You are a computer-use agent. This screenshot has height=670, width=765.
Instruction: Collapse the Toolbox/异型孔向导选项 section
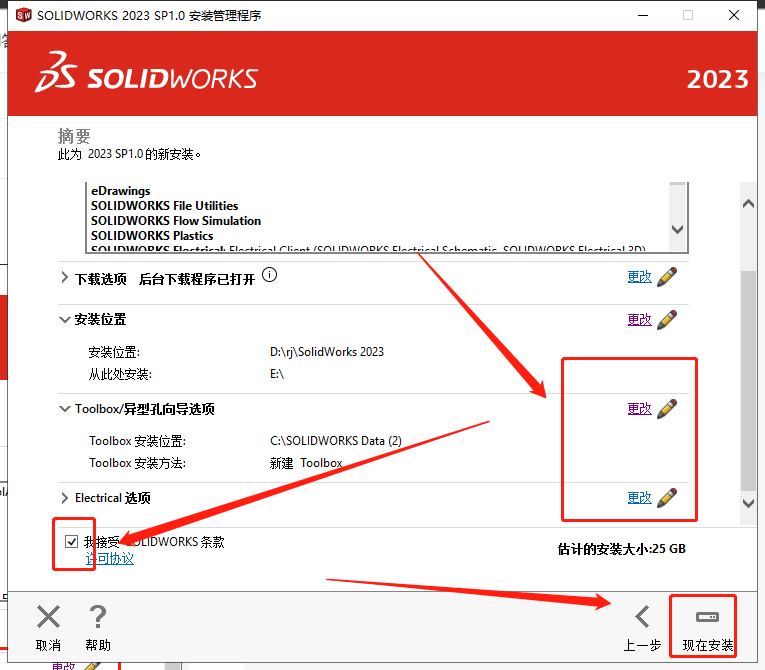point(64,409)
